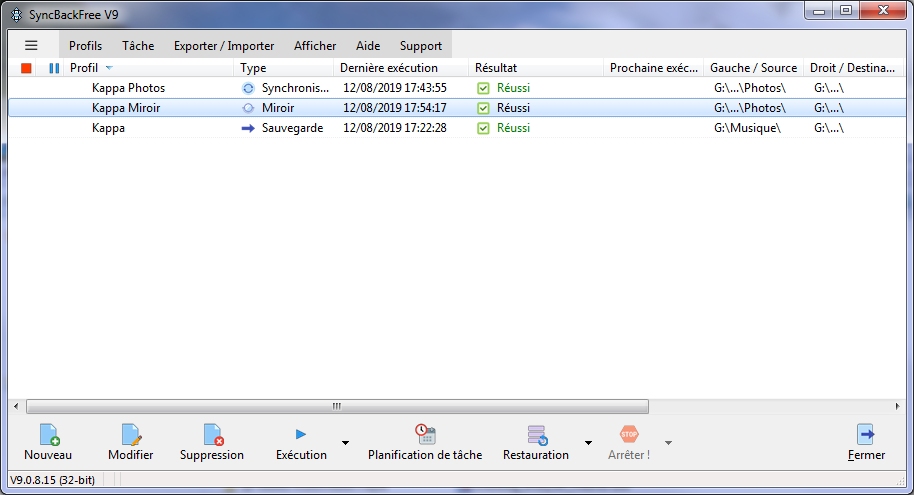Open the hamburger main menu
This screenshot has width=914, height=495.
[31, 45]
